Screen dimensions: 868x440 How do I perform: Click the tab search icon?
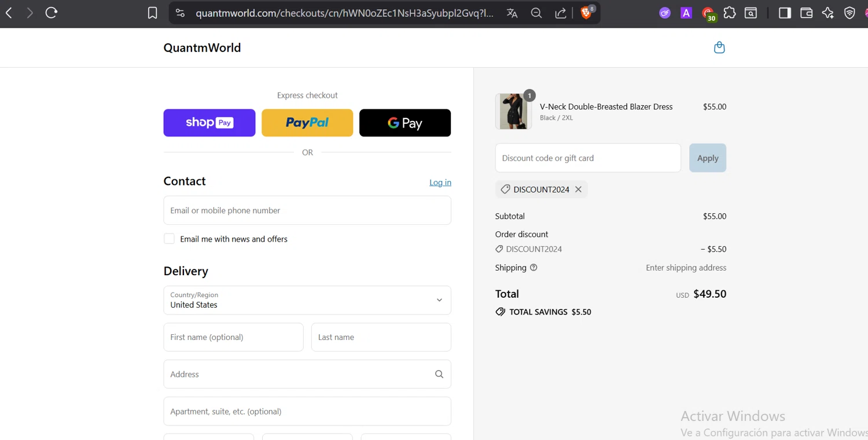pyautogui.click(x=751, y=13)
